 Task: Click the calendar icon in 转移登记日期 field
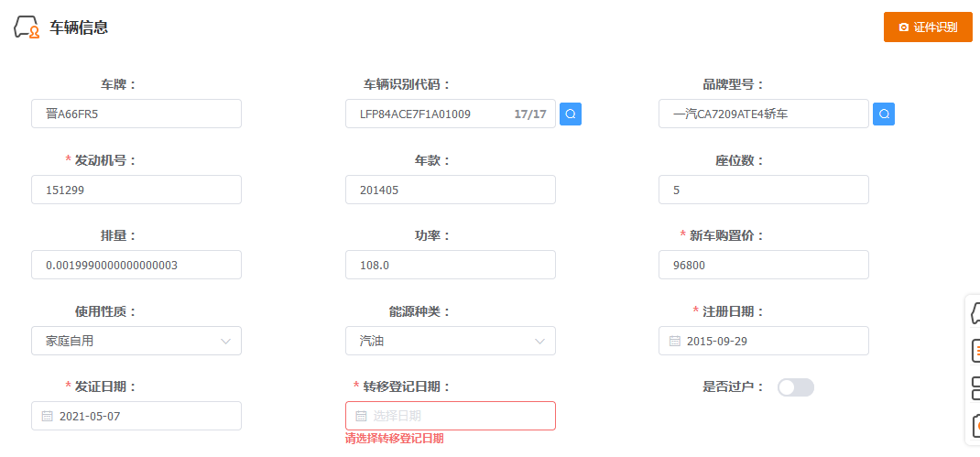pos(361,416)
